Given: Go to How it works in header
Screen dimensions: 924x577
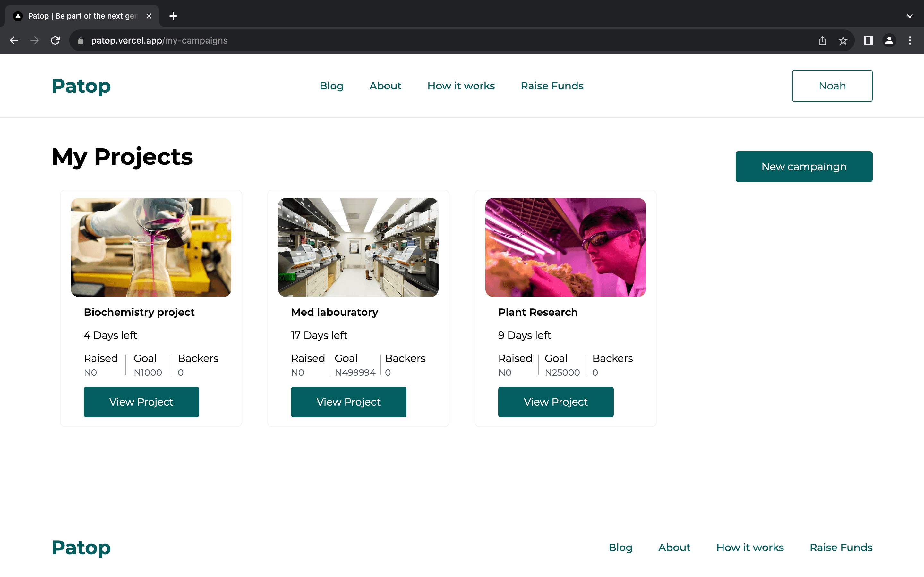Looking at the screenshot, I should coord(461,86).
